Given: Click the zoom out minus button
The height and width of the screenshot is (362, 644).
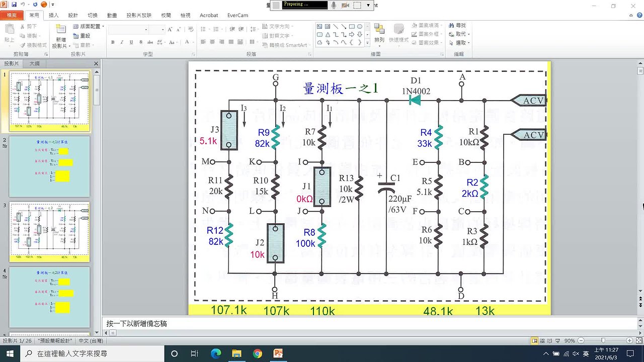Looking at the screenshot, I should point(580,340).
